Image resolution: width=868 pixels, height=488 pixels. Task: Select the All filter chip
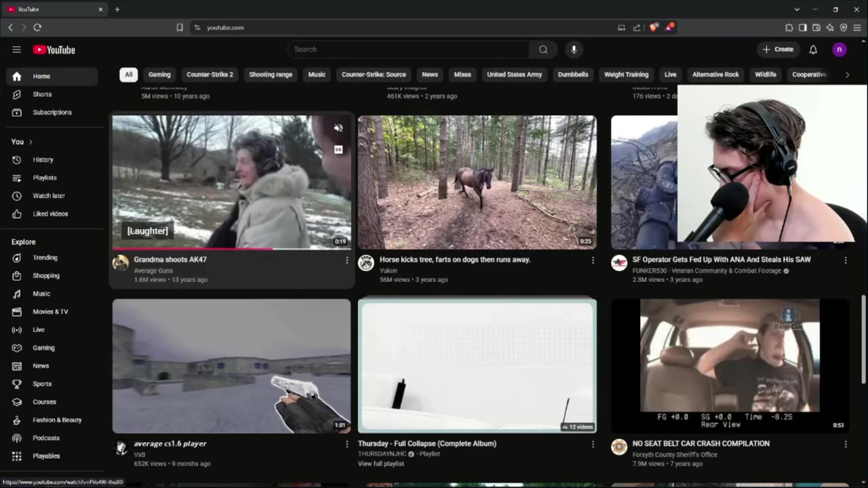128,75
